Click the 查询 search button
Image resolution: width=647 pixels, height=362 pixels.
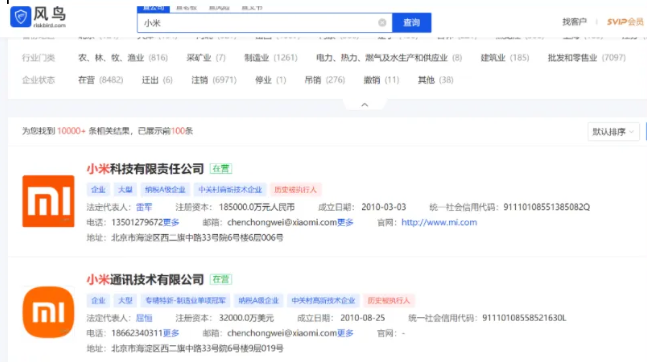point(411,23)
